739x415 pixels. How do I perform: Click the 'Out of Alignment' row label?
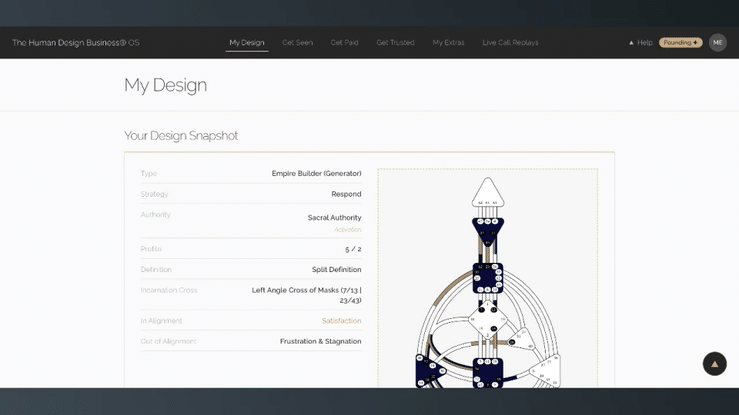click(168, 341)
